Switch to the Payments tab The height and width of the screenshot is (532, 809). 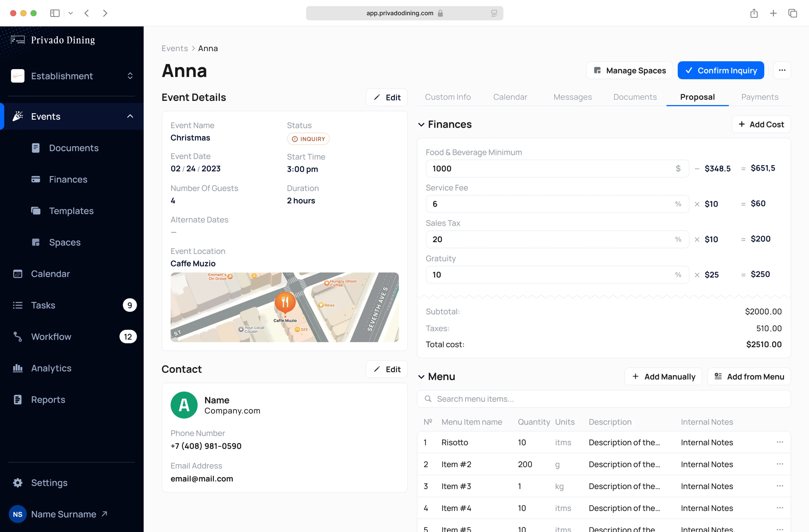[x=759, y=97]
